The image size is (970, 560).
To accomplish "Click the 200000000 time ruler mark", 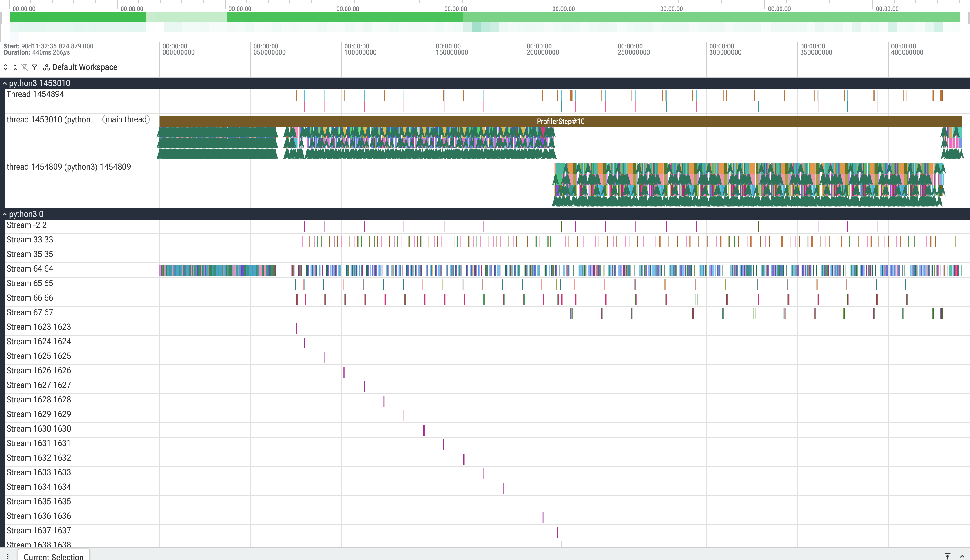I will [543, 49].
